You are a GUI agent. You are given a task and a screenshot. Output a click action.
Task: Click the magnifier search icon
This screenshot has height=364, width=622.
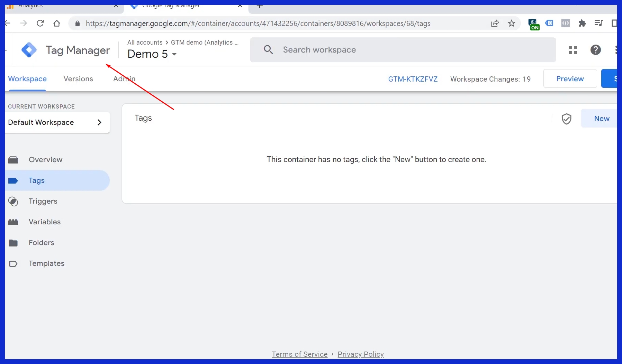coord(268,50)
